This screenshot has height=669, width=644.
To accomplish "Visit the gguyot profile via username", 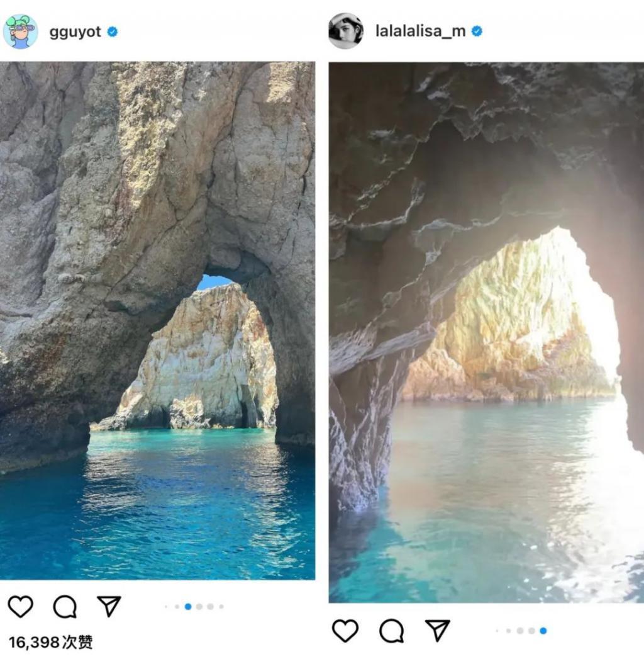I will click(x=75, y=32).
